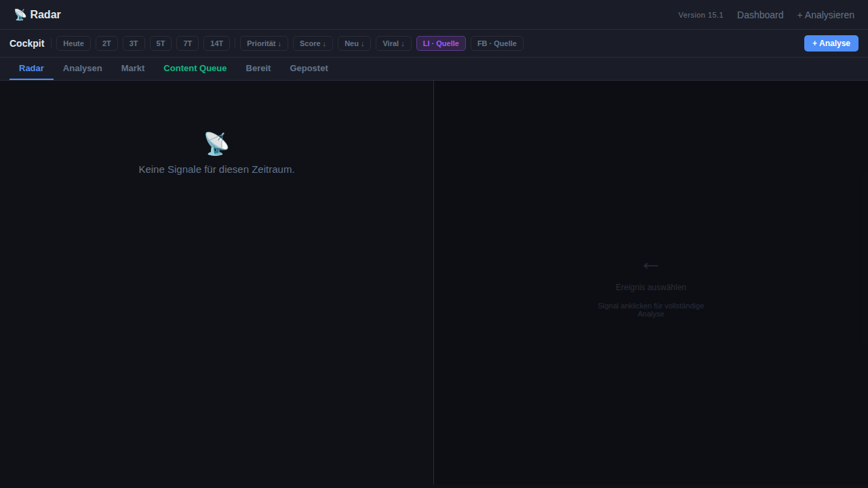Open the Markt tab
Viewport: 868px width, 488px height.
133,68
